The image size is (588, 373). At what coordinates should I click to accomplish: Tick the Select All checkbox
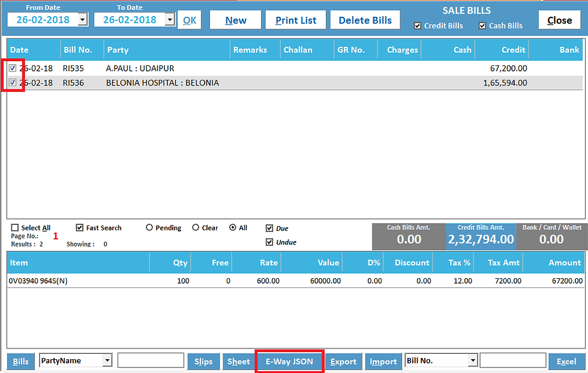(15, 227)
